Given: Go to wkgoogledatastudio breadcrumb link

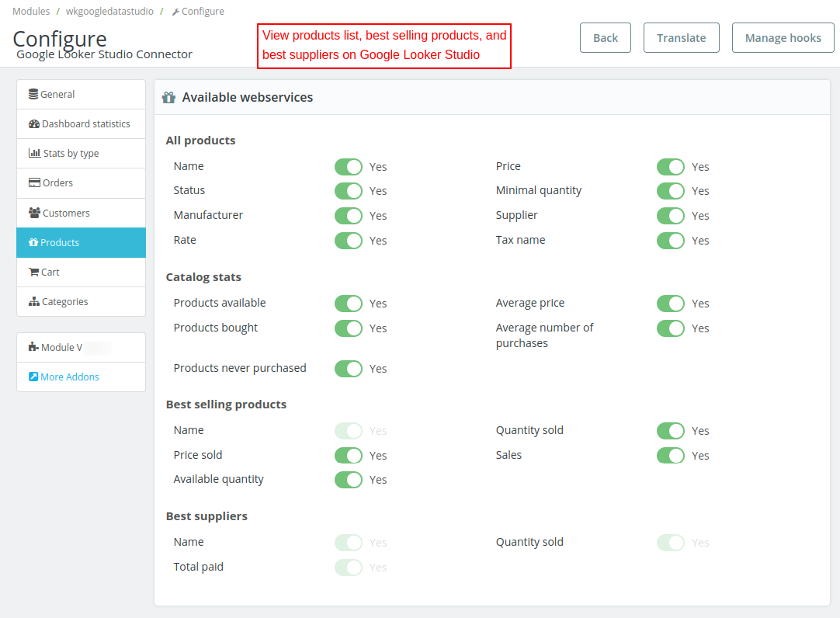Looking at the screenshot, I should tap(109, 12).
